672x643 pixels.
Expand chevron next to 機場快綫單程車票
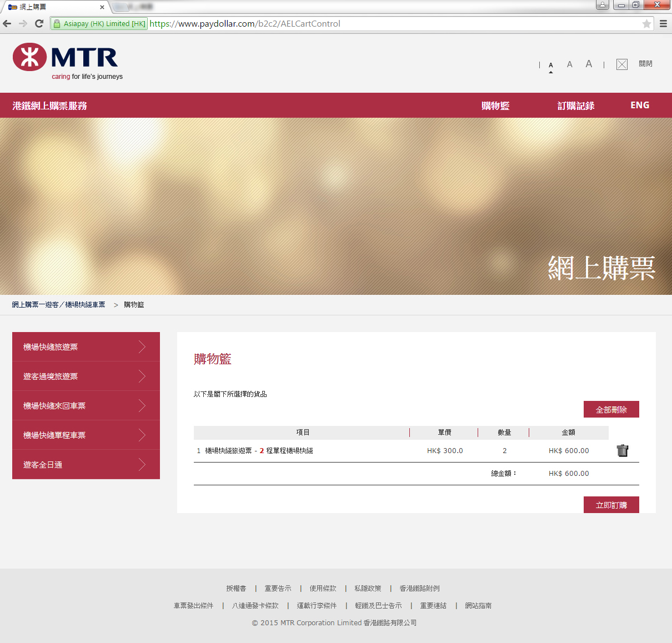coord(142,435)
